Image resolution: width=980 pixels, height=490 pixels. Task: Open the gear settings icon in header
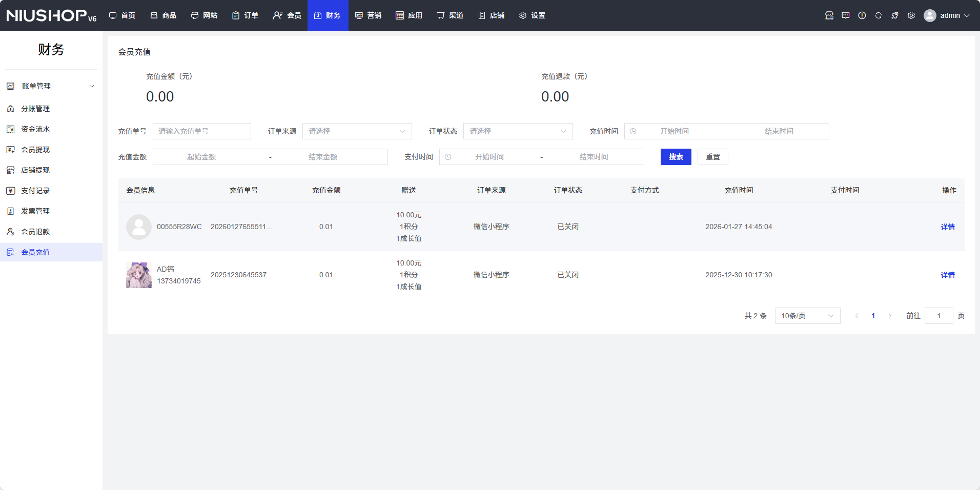(x=911, y=15)
